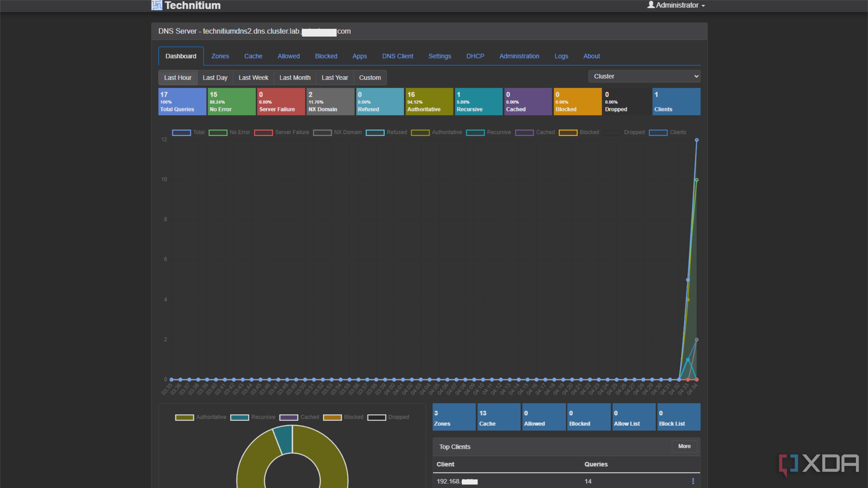Toggle Total series in line chart legend
868x488 pixels.
tap(188, 132)
